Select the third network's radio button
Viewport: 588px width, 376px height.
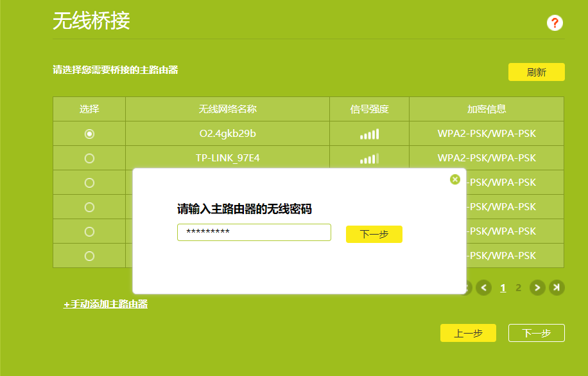pyautogui.click(x=89, y=182)
